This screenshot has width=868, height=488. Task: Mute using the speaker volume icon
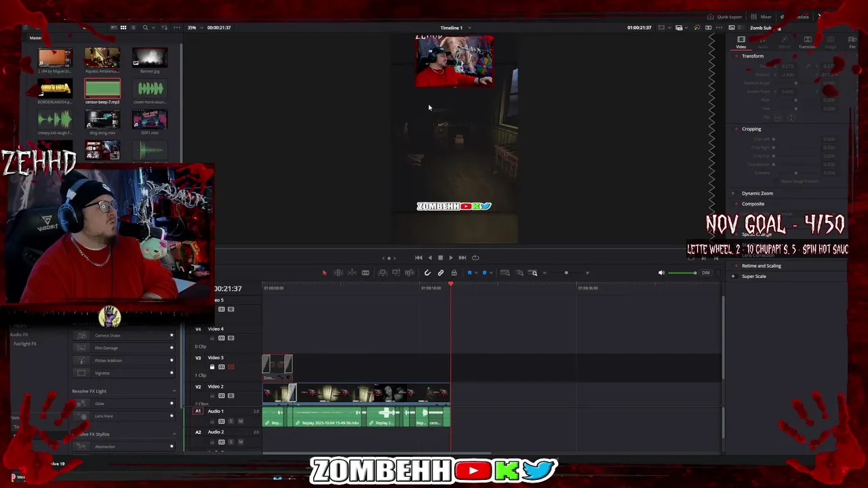point(661,273)
